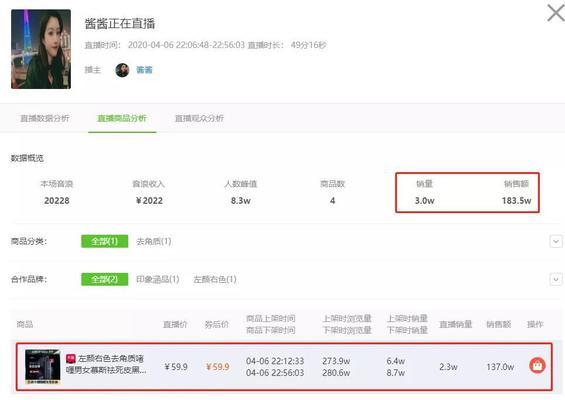Screen dimensions: 565x400
Task: Click the 本场音浪 value 20228
Action: 57,201
